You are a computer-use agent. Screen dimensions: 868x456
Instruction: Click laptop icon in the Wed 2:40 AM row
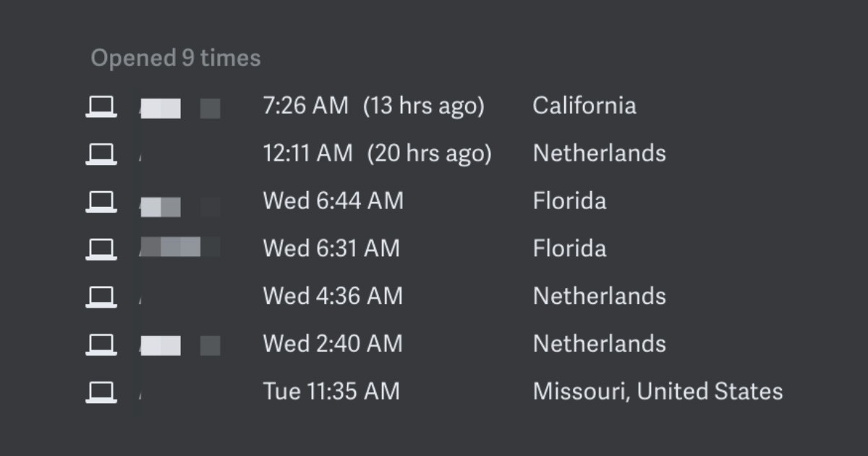coord(101,345)
